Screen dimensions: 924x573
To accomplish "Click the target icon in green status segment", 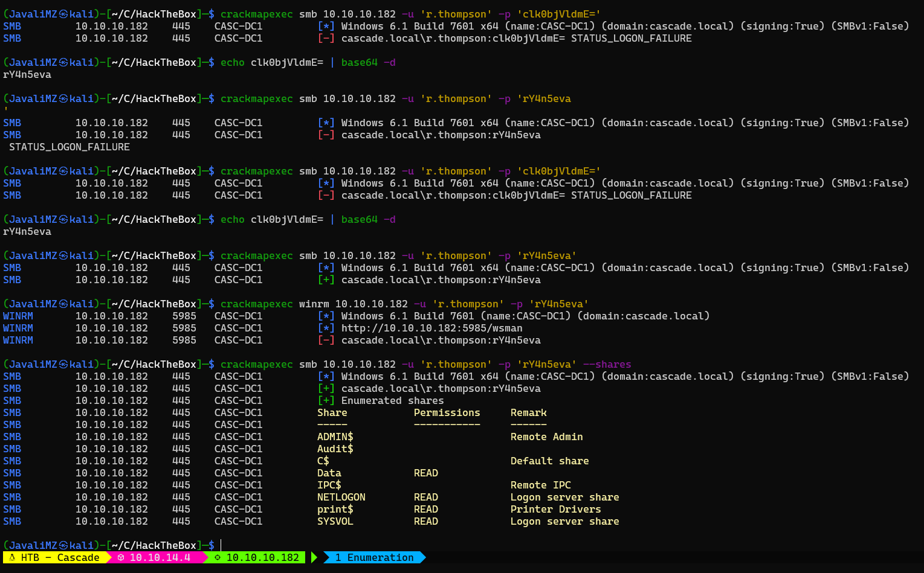I will [218, 557].
